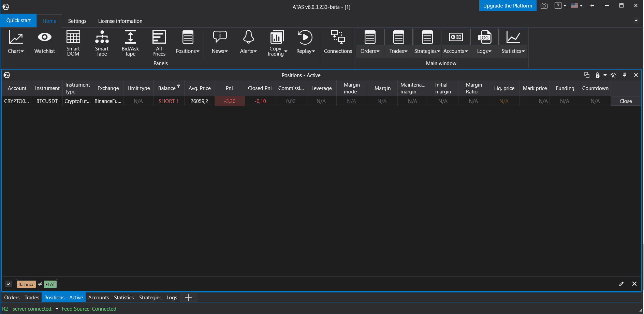Open panel settings with the tools icon
The width and height of the screenshot is (644, 314).
tap(613, 75)
